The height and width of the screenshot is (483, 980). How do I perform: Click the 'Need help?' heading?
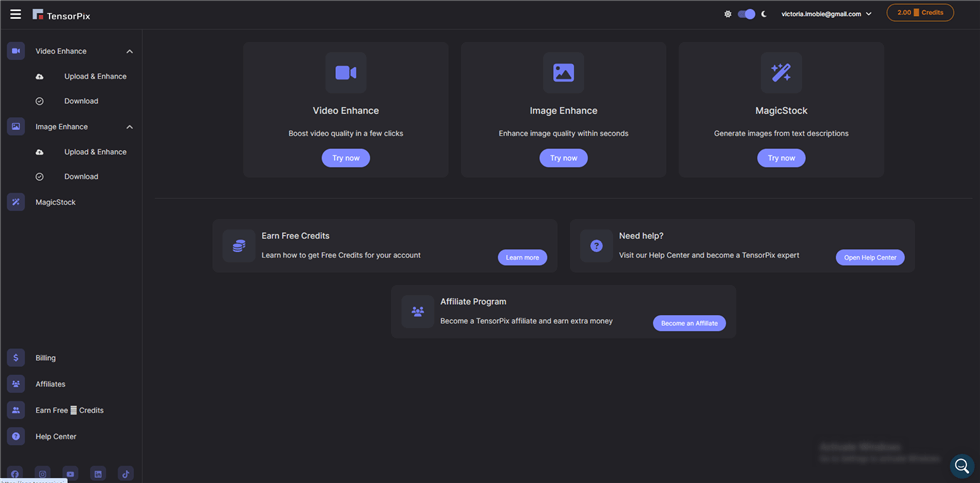point(641,236)
